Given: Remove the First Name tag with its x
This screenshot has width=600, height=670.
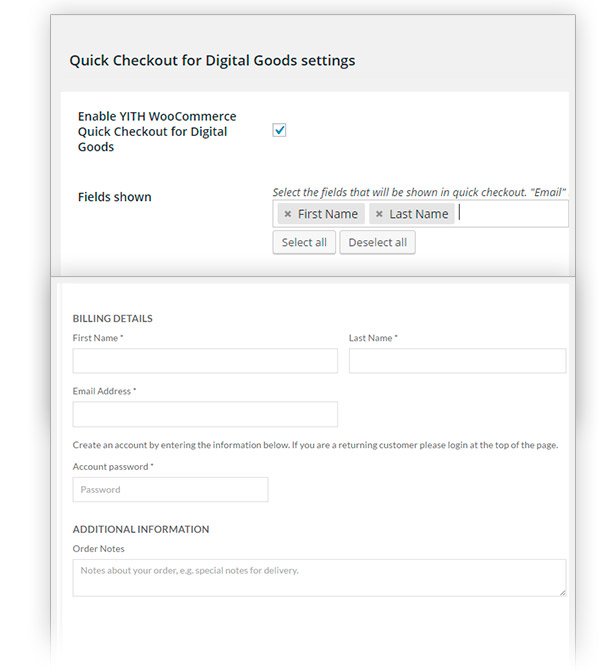Looking at the screenshot, I should click(x=288, y=214).
